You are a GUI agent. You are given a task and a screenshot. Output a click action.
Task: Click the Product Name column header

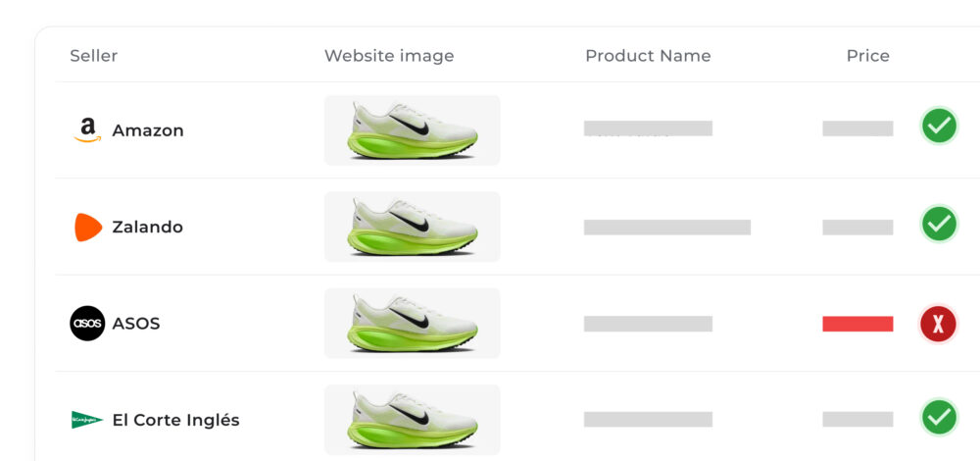648,56
